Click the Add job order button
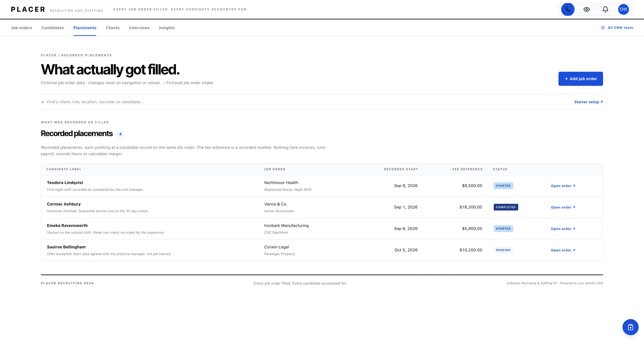644x362 pixels. coord(580,79)
